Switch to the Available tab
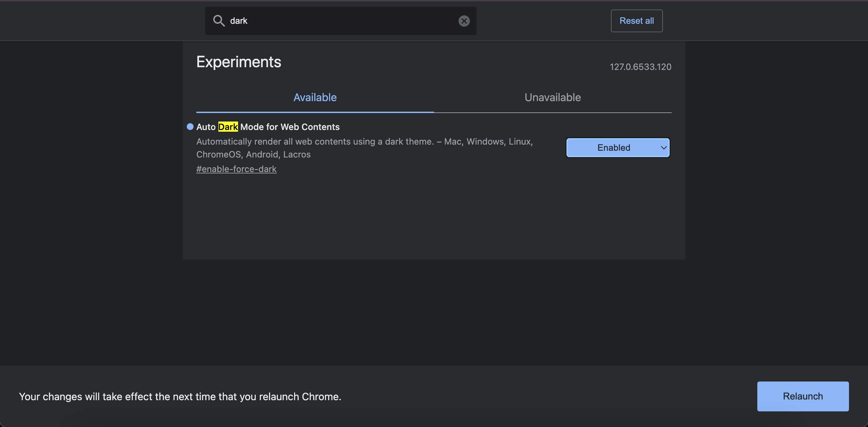The image size is (868, 427). [x=315, y=98]
